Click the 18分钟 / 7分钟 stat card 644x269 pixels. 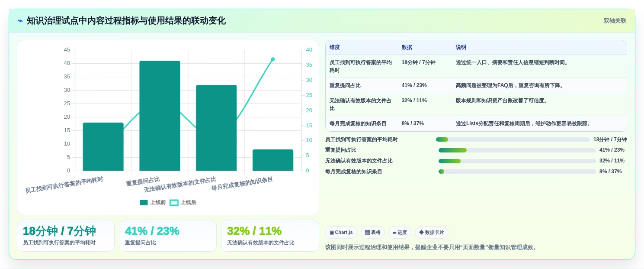66,236
